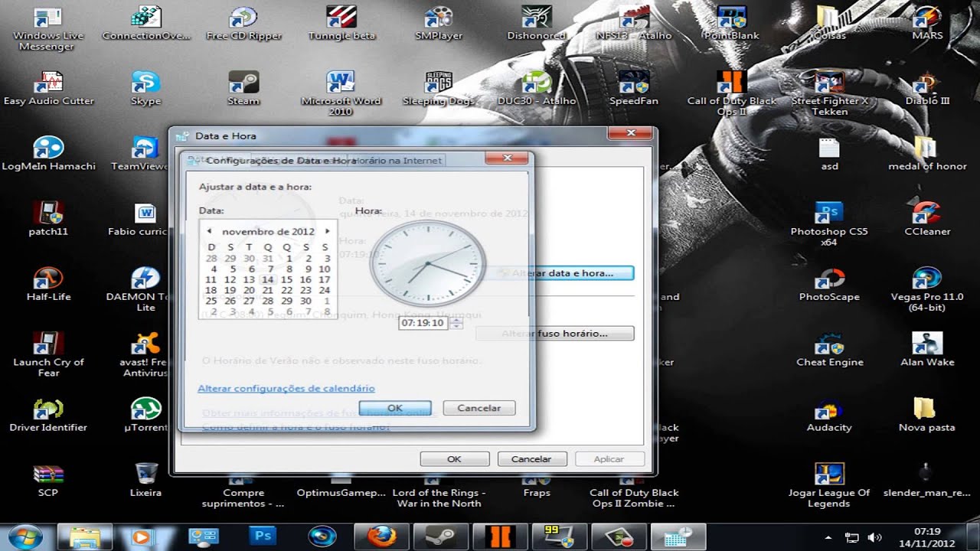Viewport: 980px width, 551px height.
Task: Click the taskbar volume icon
Action: tap(874, 537)
